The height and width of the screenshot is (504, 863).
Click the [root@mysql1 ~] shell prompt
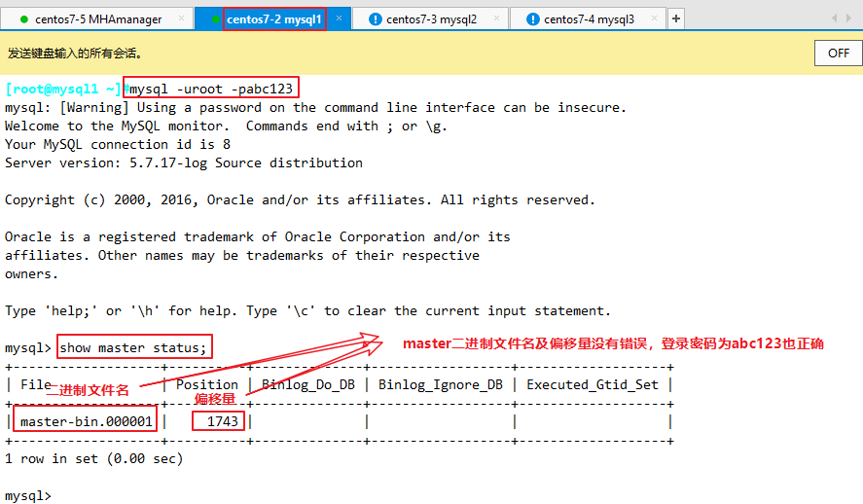[62, 90]
